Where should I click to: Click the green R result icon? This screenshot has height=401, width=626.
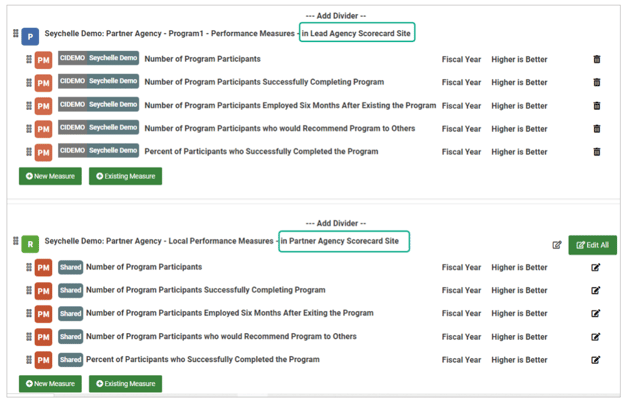(30, 244)
